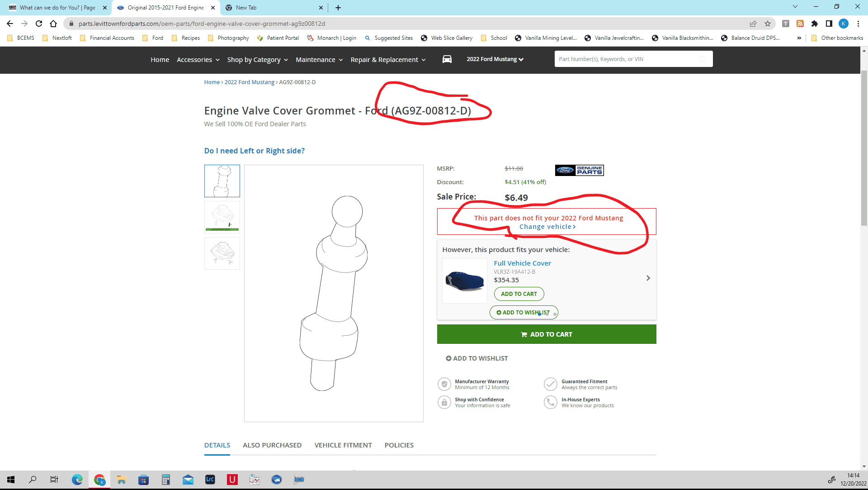Open Chrome three-dot menu
868x490 pixels.
coord(858,24)
